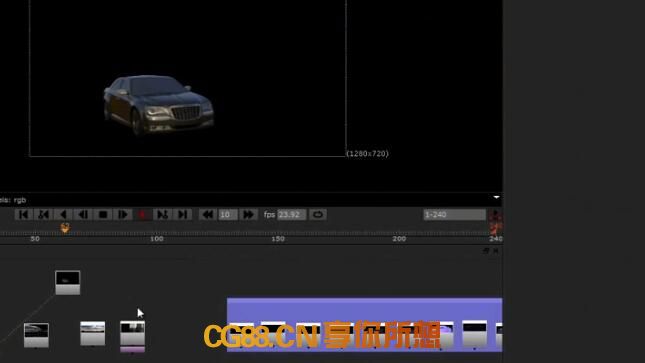
Task: Click the orange playhead marker on timeline
Action: [65, 228]
